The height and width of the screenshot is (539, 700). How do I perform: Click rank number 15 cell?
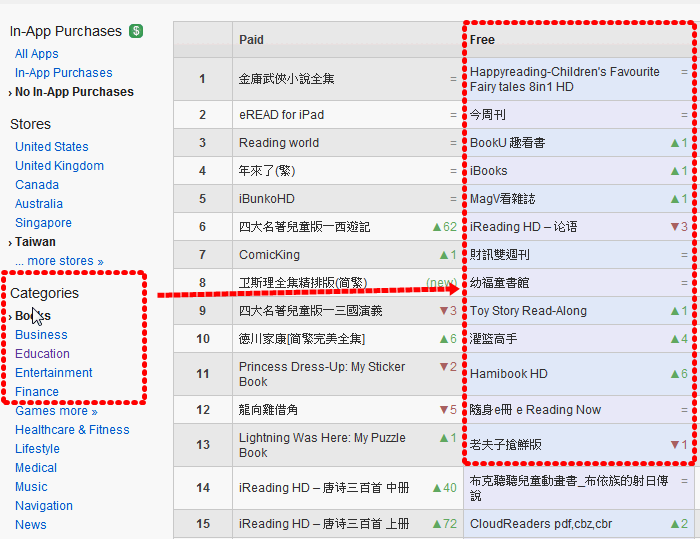pos(203,524)
